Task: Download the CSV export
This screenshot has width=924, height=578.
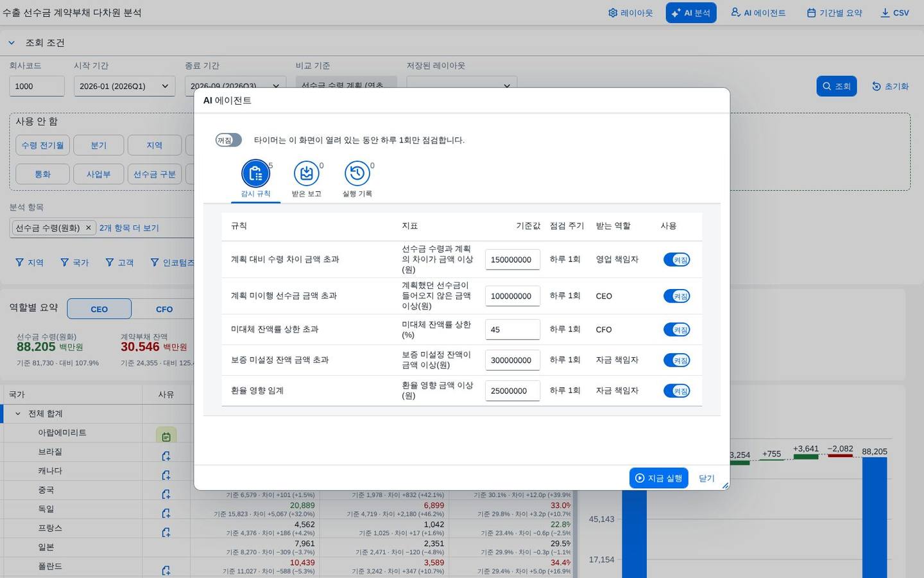Action: pyautogui.click(x=894, y=13)
